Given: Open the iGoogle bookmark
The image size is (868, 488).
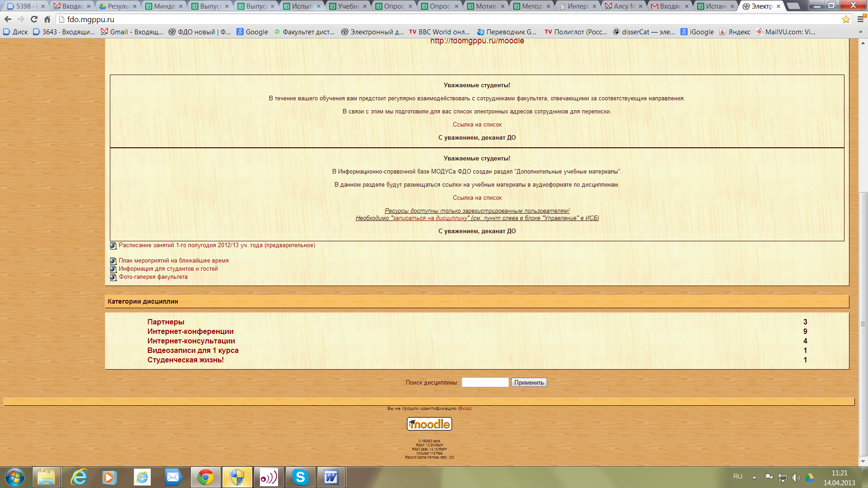Looking at the screenshot, I should tap(697, 32).
